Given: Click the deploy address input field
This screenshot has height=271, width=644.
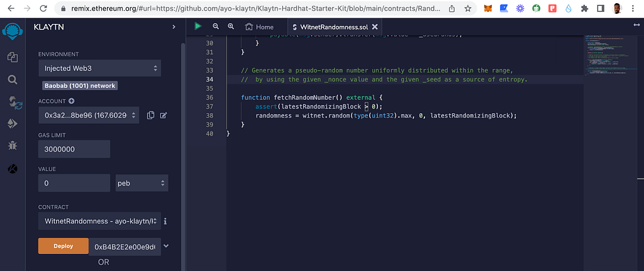Looking at the screenshot, I should point(125,246).
